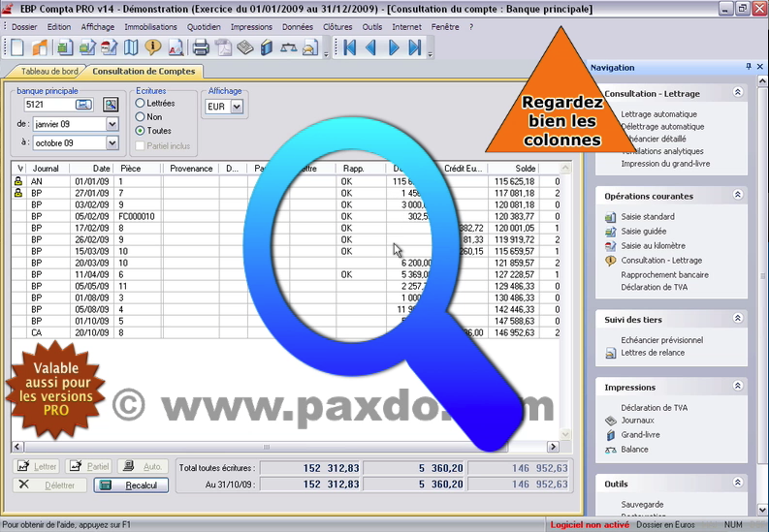The width and height of the screenshot is (769, 532).
Task: Go to last record arrow
Action: (415, 47)
